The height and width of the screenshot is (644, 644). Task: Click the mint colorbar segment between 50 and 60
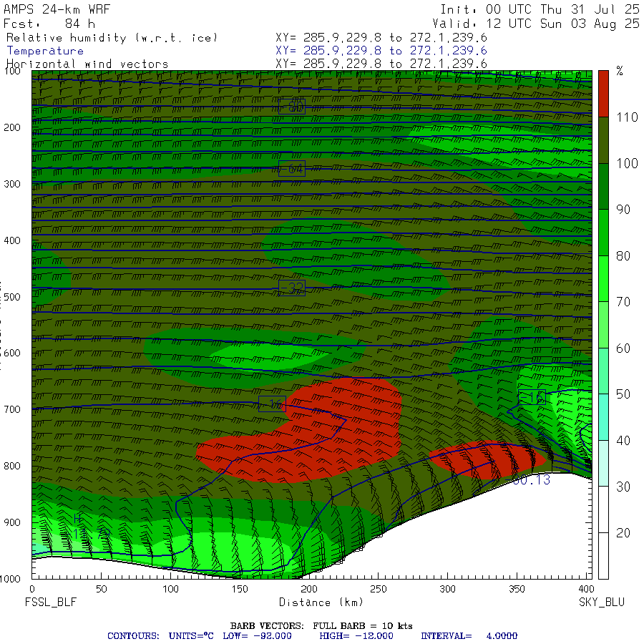click(603, 371)
